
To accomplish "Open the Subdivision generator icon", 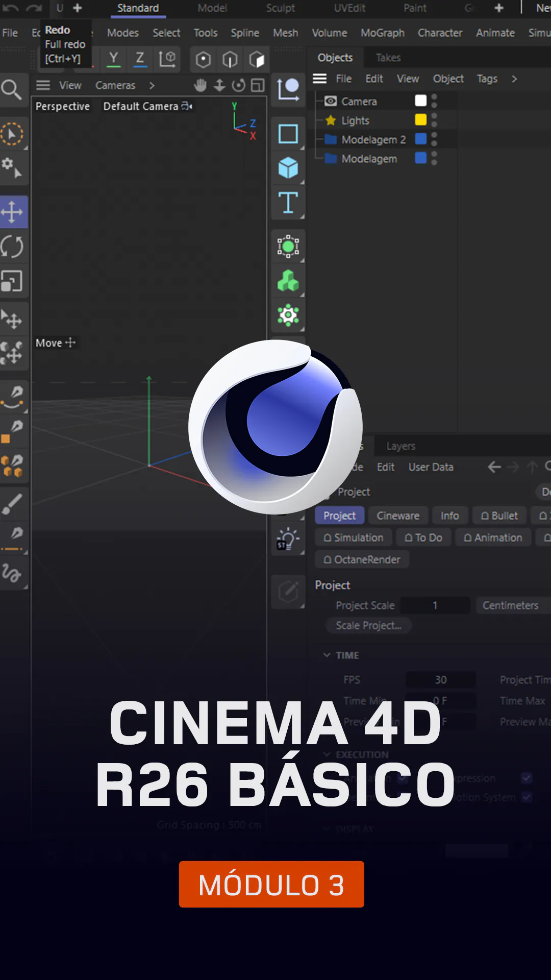I will click(x=288, y=247).
